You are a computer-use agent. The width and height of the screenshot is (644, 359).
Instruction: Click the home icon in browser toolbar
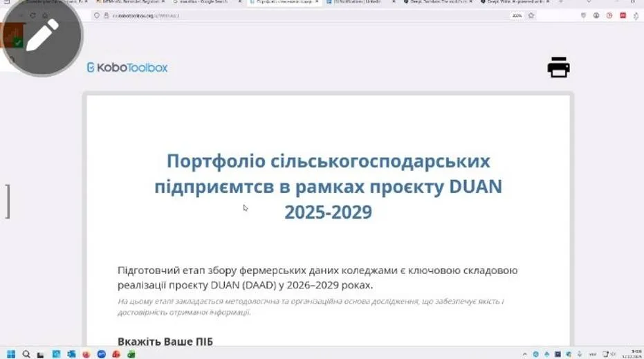(45, 15)
